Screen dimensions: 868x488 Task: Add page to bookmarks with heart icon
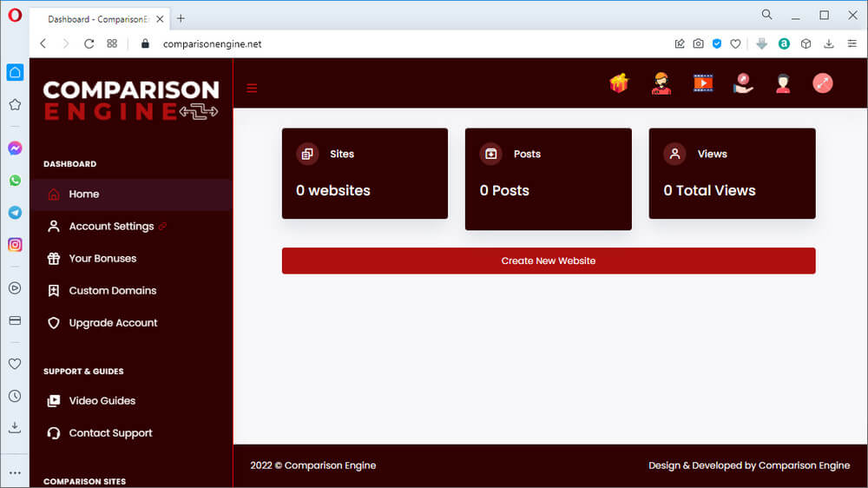pos(735,43)
